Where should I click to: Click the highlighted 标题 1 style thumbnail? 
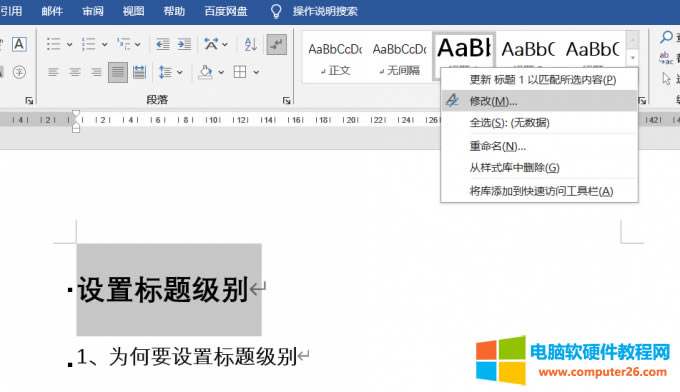tap(464, 51)
